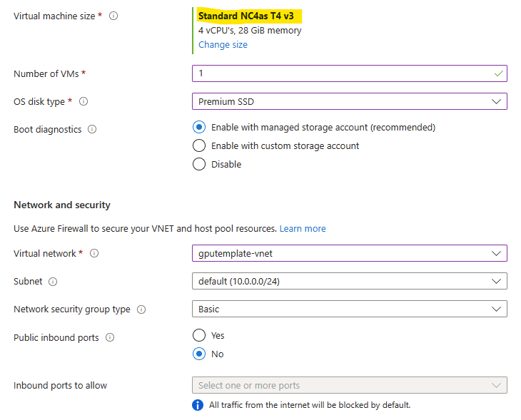Click info icon next to Virtual network
Image resolution: width=521 pixels, height=420 pixels.
point(94,253)
